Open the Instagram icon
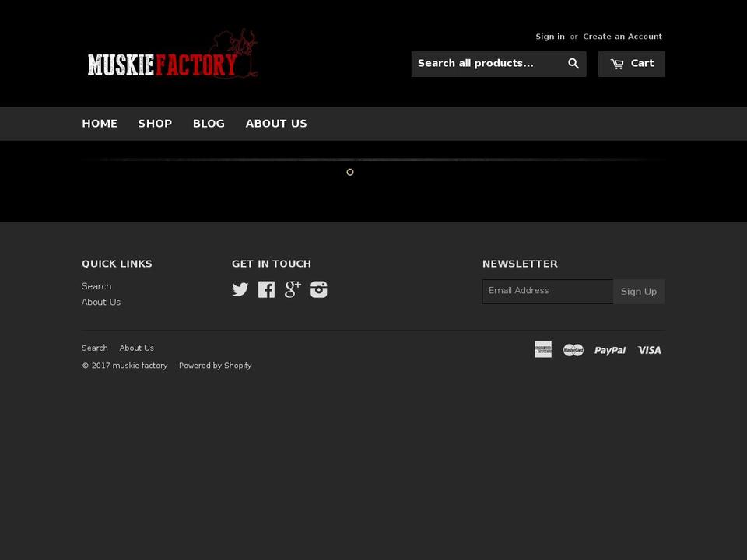The height and width of the screenshot is (560, 747). tap(318, 289)
